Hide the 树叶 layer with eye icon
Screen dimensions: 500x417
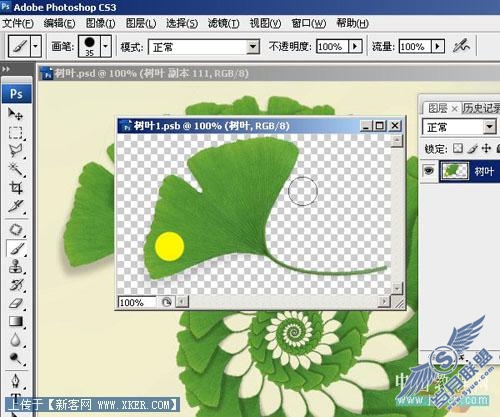tap(429, 171)
